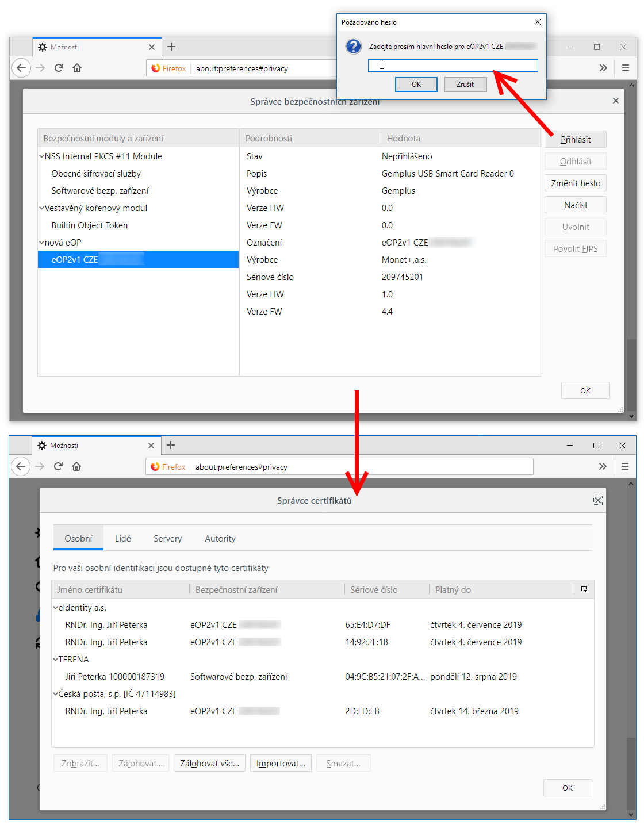
Task: Switch to Autority certificates tab
Action: [220, 538]
